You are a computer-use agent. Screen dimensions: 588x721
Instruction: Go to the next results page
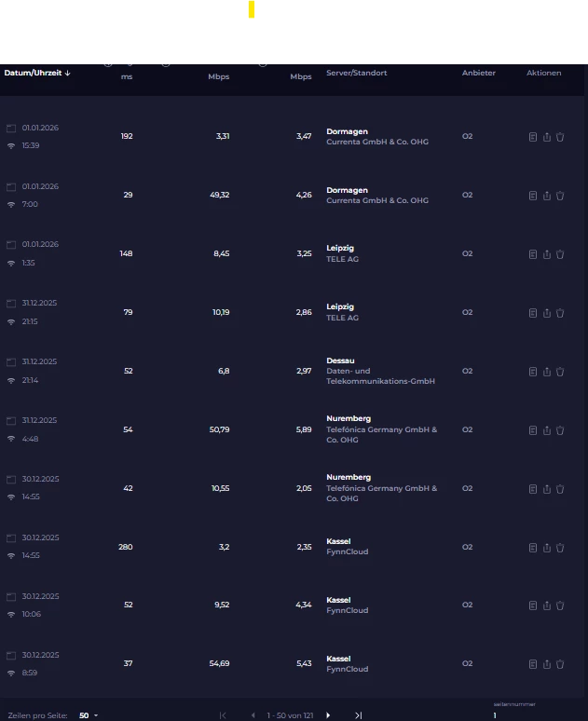[328, 715]
